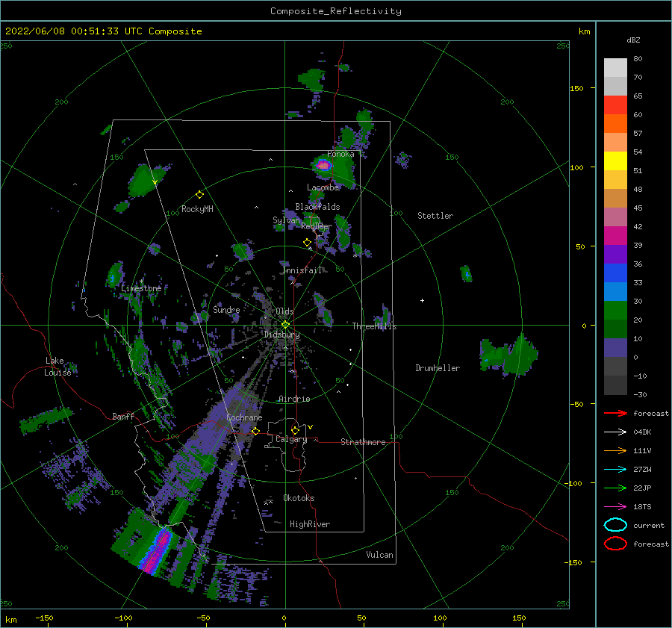Click the Lake Louise label
The width and height of the screenshot is (672, 628).
(x=57, y=367)
